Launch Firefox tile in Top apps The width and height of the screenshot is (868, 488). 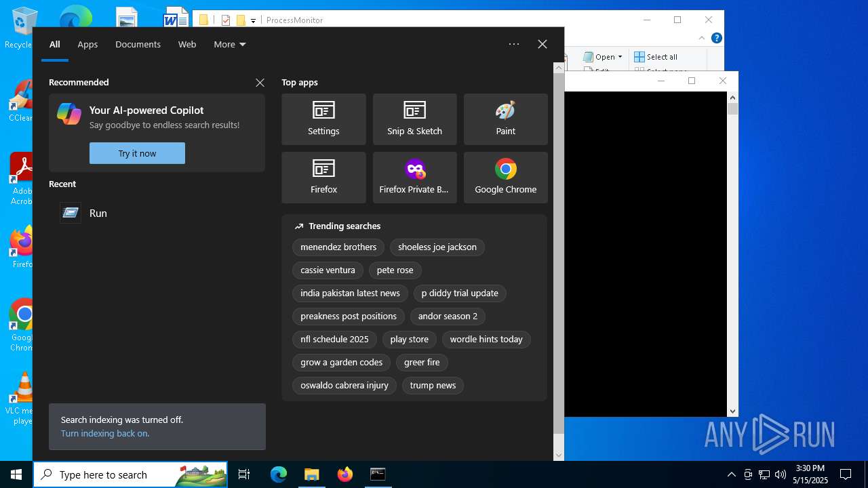click(323, 178)
